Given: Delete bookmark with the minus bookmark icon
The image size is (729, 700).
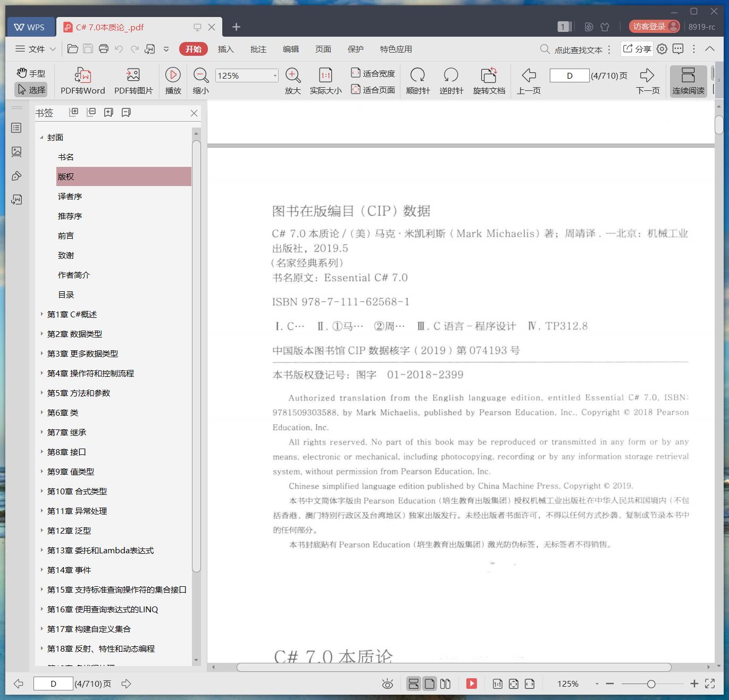Looking at the screenshot, I should (126, 112).
